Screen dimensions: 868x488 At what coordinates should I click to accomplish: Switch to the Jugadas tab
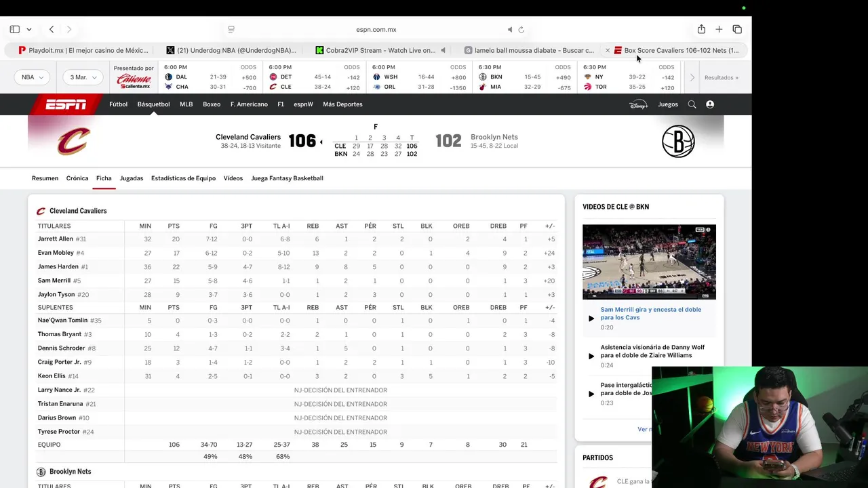click(132, 178)
